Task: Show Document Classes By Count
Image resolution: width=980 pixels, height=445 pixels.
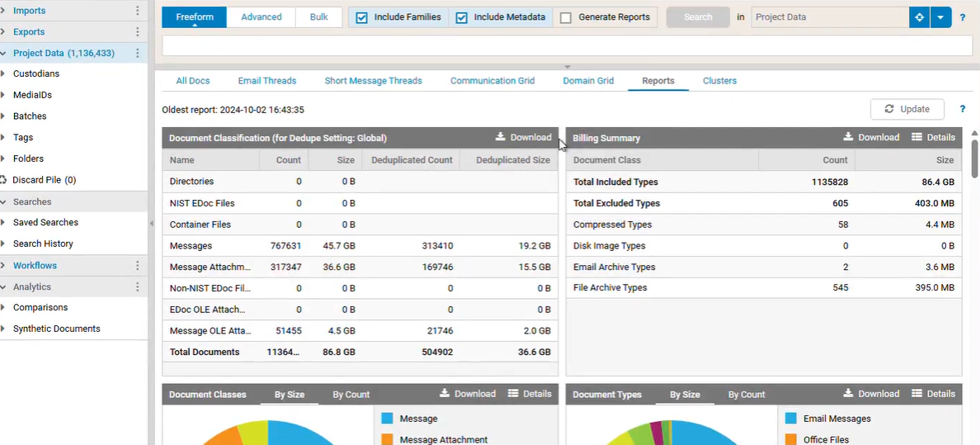Action: (351, 395)
